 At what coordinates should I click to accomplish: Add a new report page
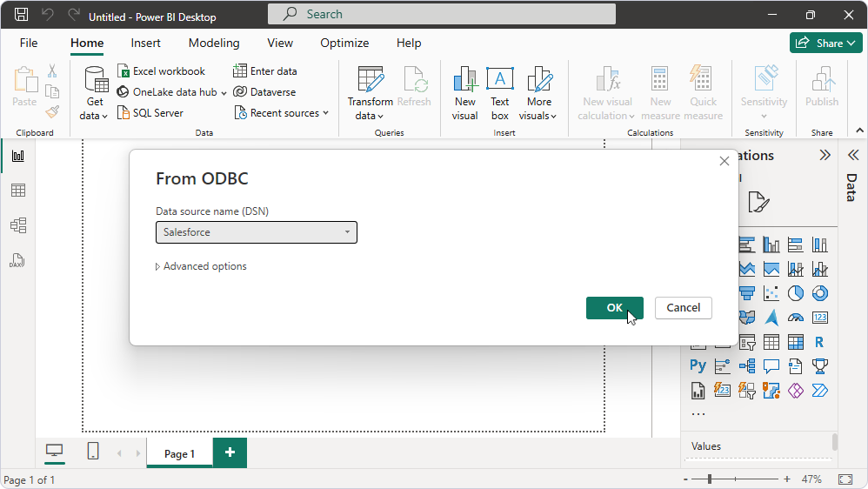tap(230, 452)
